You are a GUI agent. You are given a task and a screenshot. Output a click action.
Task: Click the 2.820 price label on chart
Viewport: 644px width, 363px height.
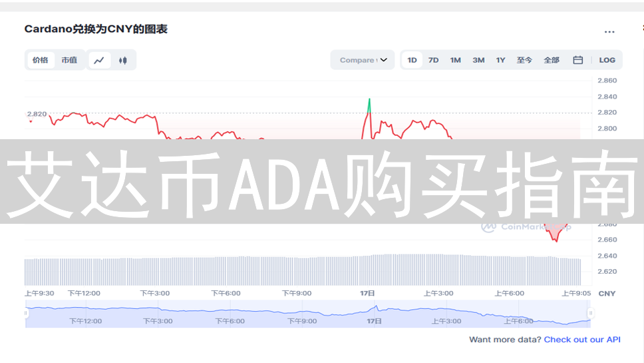tap(37, 114)
